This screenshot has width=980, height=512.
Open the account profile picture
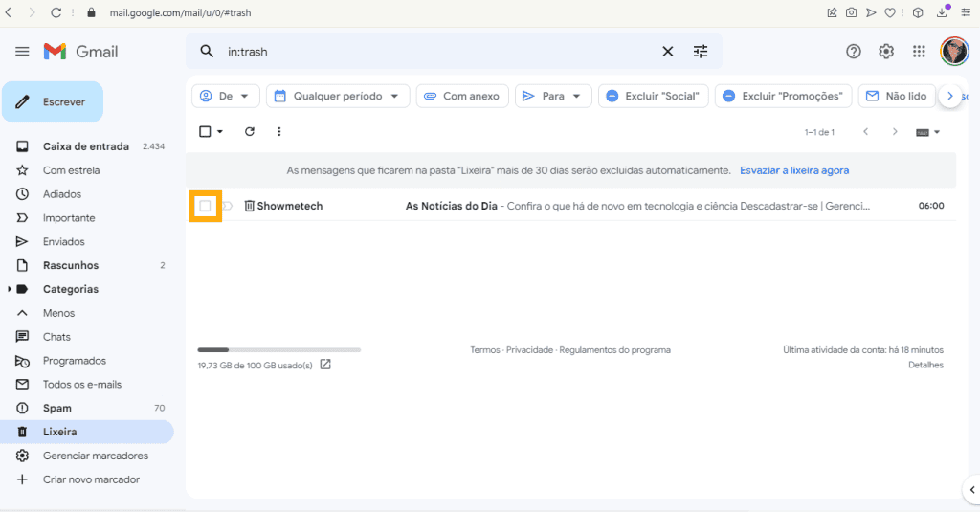(x=954, y=52)
